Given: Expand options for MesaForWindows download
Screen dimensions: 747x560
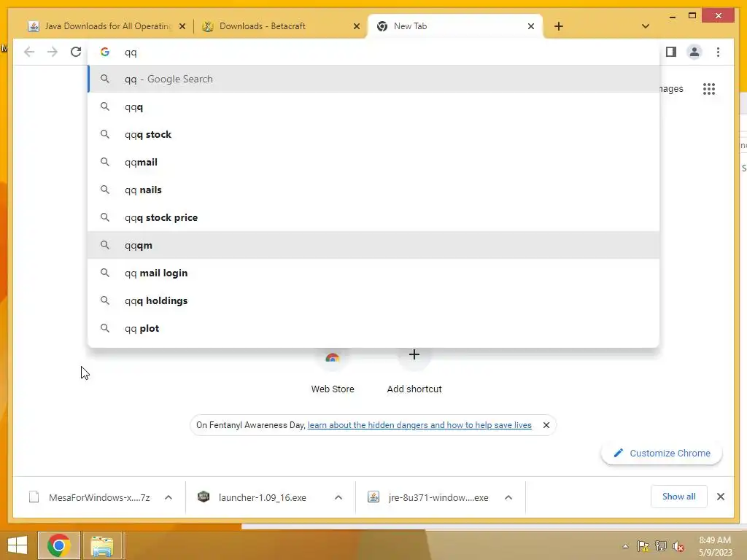Looking at the screenshot, I should click(x=169, y=497).
